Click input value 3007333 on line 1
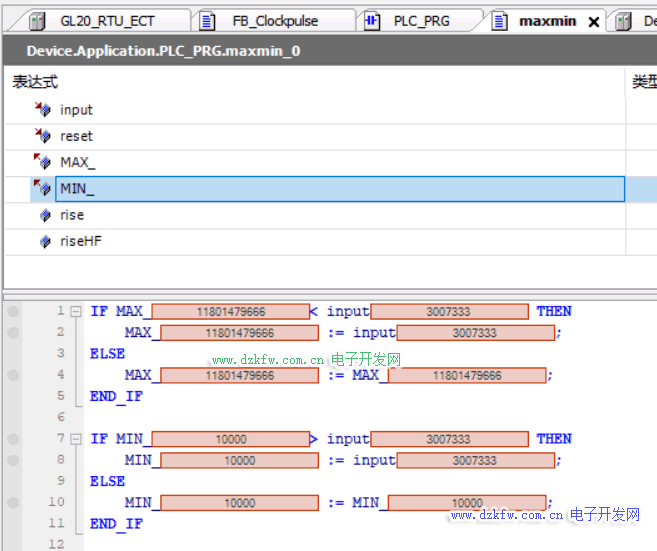The height and width of the screenshot is (551, 657). coord(448,312)
